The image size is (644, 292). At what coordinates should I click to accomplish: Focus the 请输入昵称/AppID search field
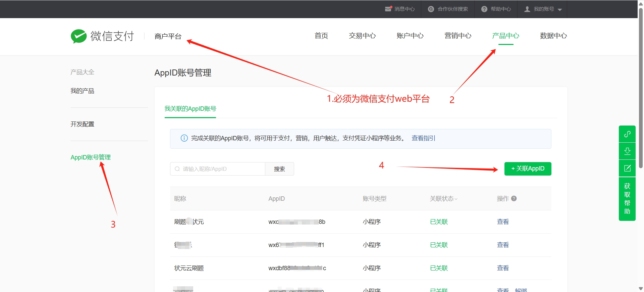(218, 169)
